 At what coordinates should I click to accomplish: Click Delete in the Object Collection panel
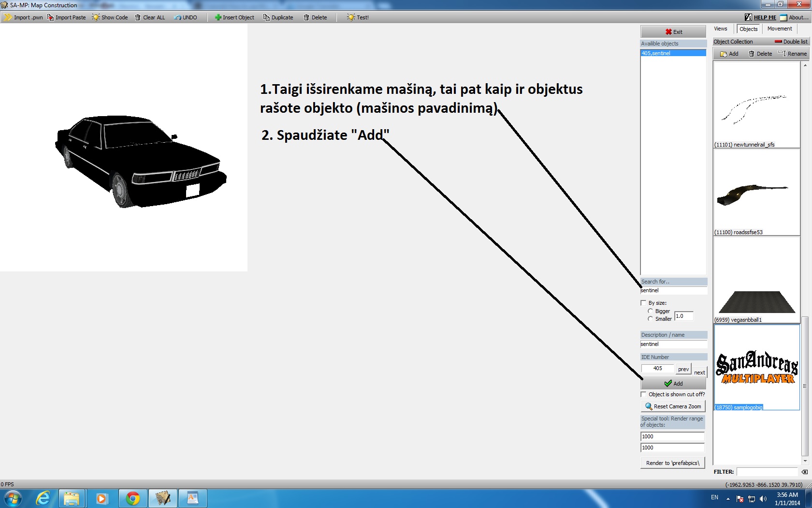pyautogui.click(x=760, y=54)
